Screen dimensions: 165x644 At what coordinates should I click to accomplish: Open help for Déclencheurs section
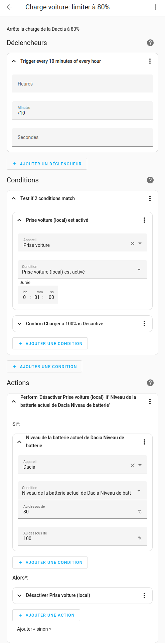pos(150,43)
